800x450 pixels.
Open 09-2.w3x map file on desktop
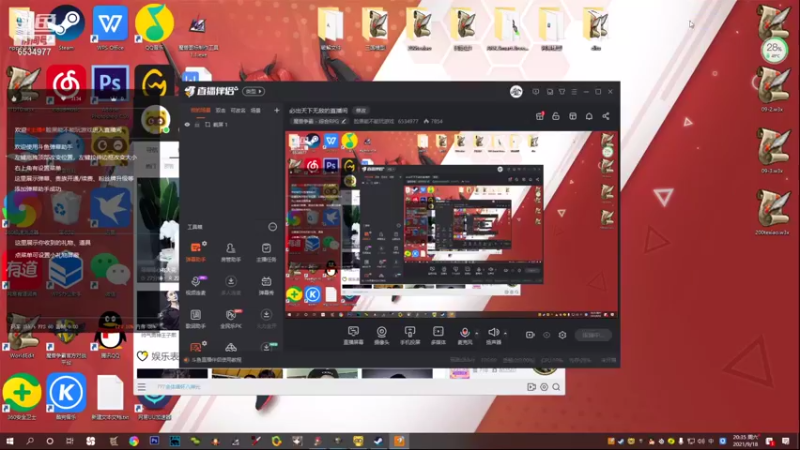point(772,90)
